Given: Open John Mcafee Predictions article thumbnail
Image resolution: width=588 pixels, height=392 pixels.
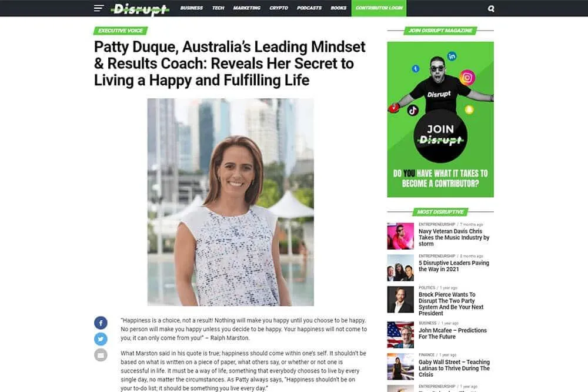Looking at the screenshot, I should point(400,334).
